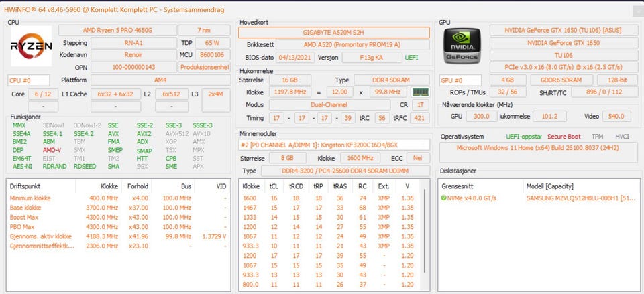Image resolution: width=644 pixels, height=294 pixels.
Task: Select the Boost Max row
Action: [118, 218]
